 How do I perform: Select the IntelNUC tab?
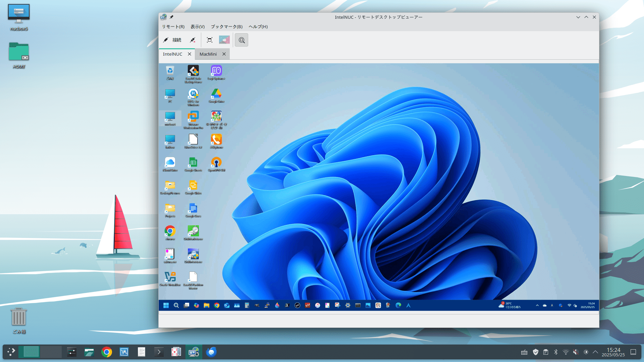172,54
